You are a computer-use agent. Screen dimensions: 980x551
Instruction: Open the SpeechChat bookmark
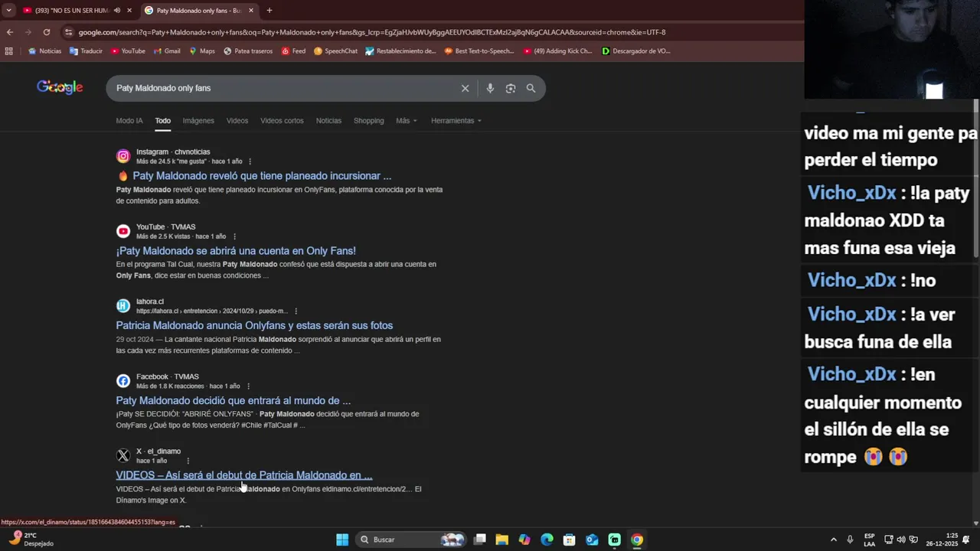click(335, 51)
